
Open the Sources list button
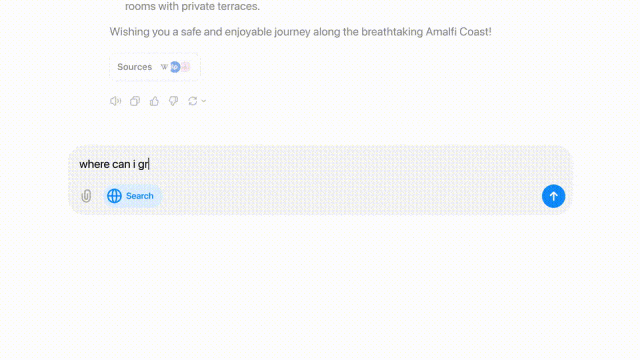click(155, 67)
